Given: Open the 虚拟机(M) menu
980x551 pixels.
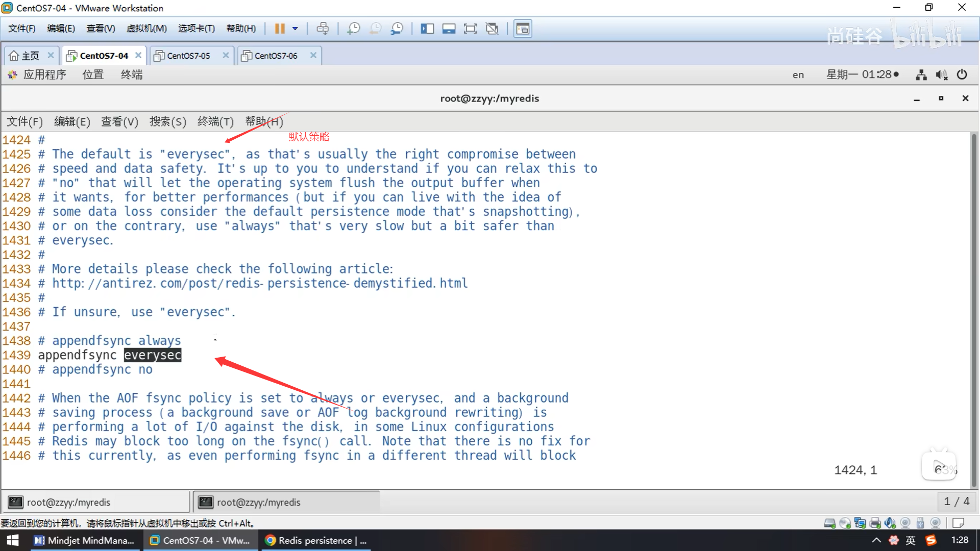Looking at the screenshot, I should point(146,29).
